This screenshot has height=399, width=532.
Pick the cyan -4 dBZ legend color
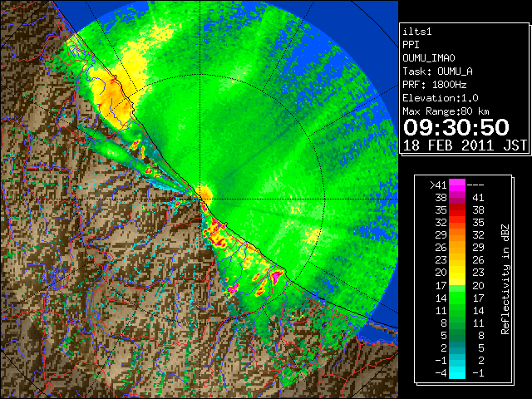(457, 373)
